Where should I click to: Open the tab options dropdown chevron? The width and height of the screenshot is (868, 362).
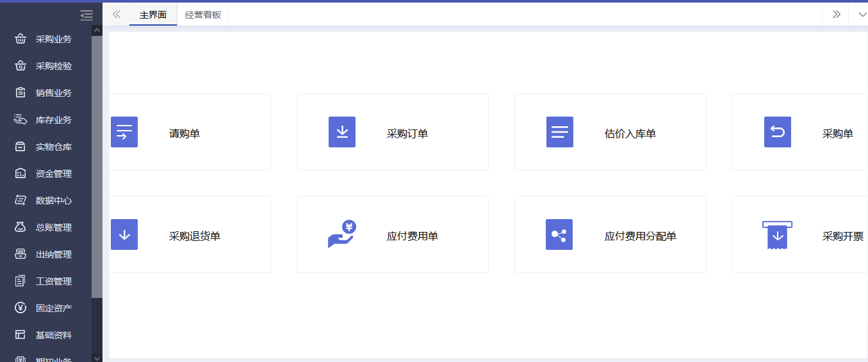(858, 14)
